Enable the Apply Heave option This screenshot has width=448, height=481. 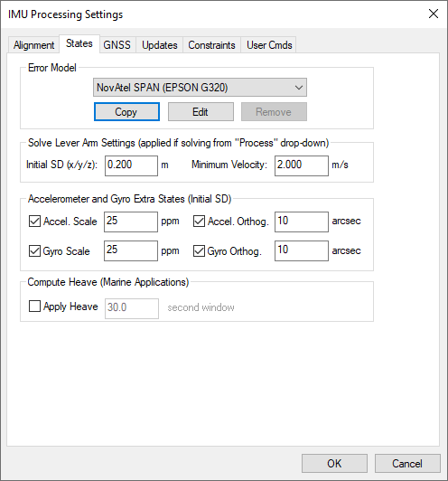pos(34,307)
